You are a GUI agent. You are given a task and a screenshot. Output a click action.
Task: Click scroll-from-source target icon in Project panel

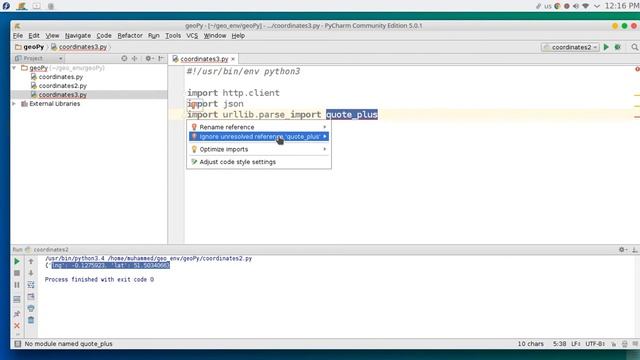click(124, 58)
